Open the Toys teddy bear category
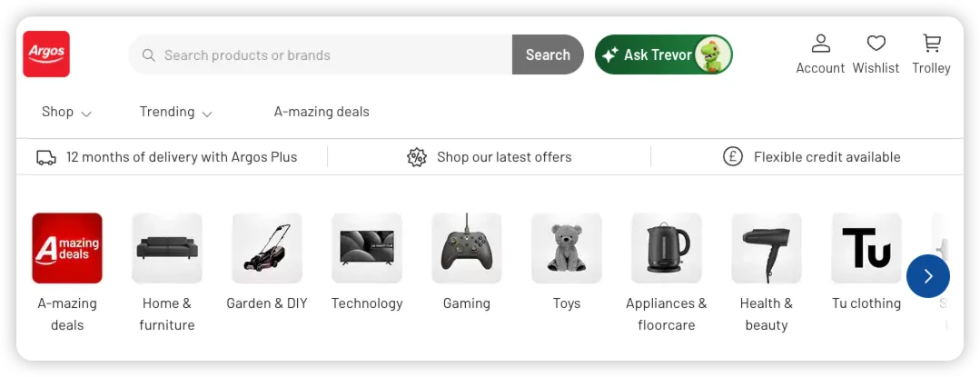The width and height of the screenshot is (980, 377). tap(567, 248)
